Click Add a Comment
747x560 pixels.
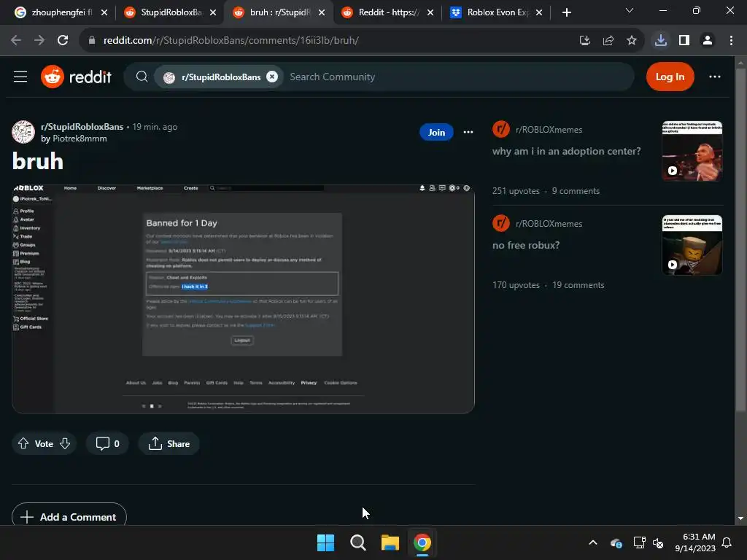[x=69, y=517]
